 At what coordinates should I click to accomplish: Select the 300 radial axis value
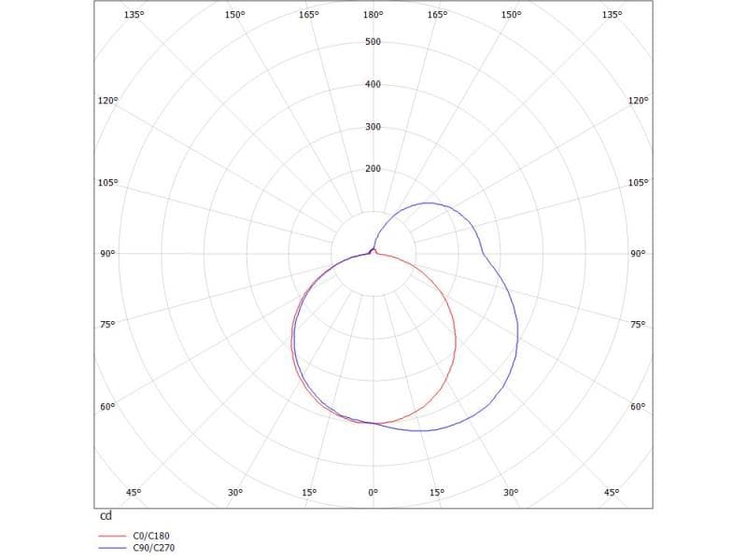click(x=373, y=127)
